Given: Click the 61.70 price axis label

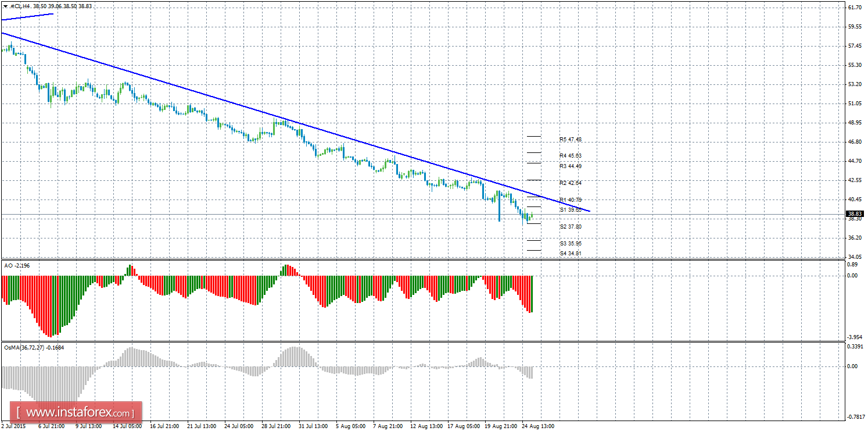Looking at the screenshot, I should pyautogui.click(x=855, y=8).
